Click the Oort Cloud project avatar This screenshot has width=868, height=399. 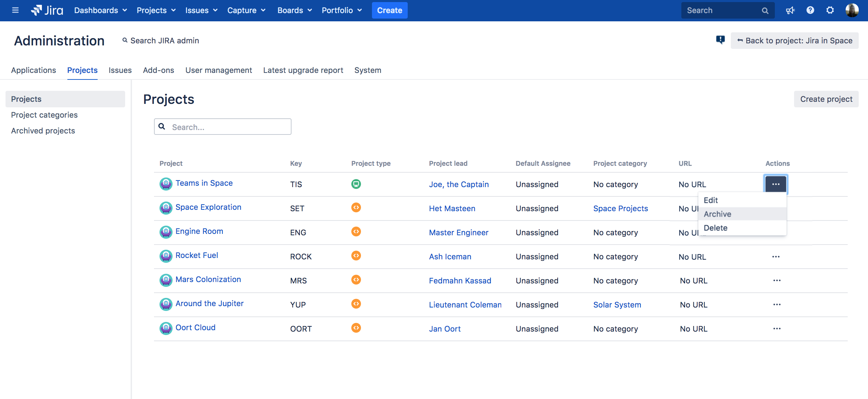[x=166, y=328]
